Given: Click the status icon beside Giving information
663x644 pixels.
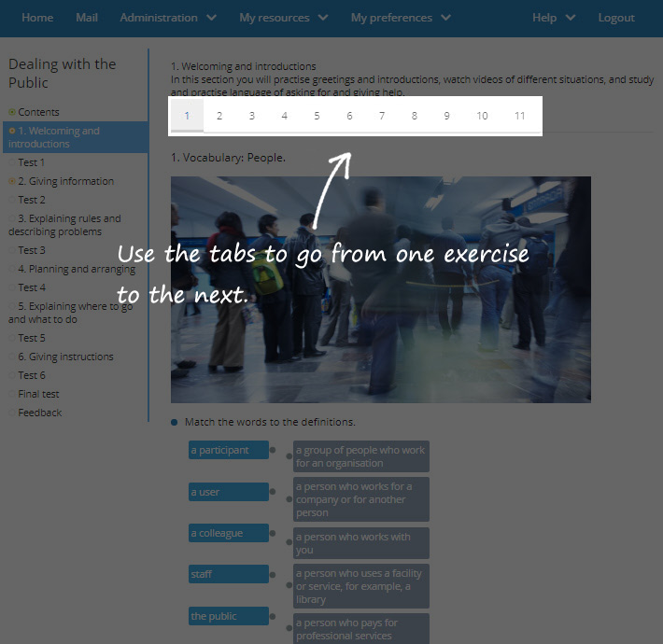Looking at the screenshot, I should [x=12, y=181].
